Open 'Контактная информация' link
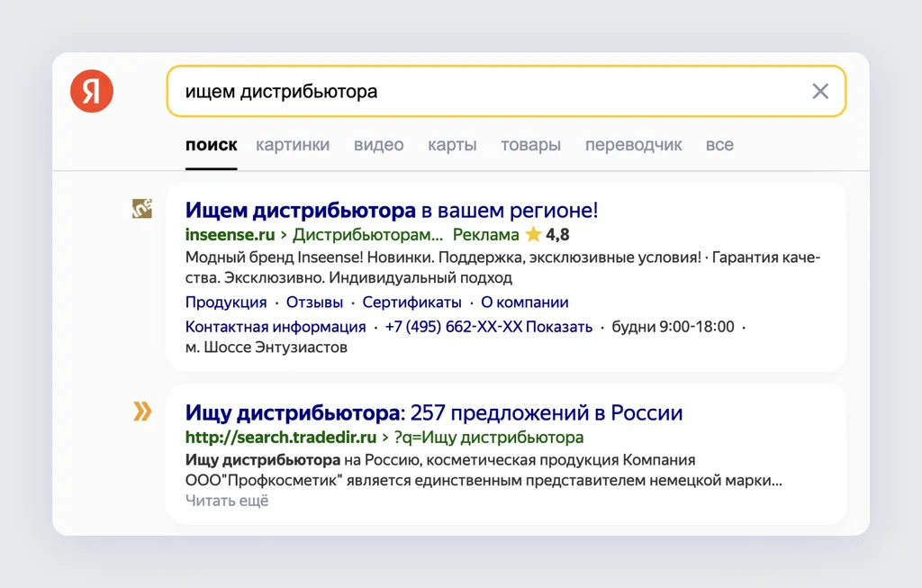Viewport: 922px width, 588px height. (x=276, y=327)
